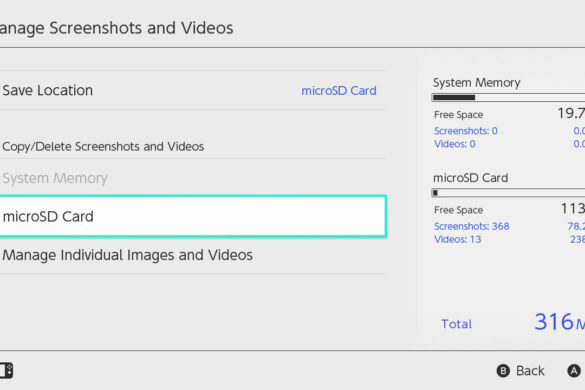
Task: Click Screenshots: 368 under microSD Card
Action: 472,226
